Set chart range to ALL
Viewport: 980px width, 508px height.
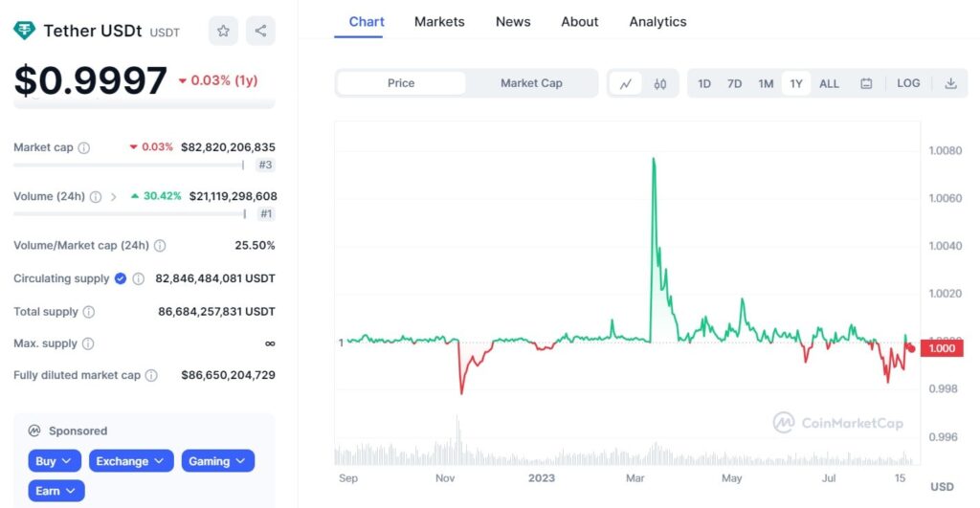click(x=830, y=84)
